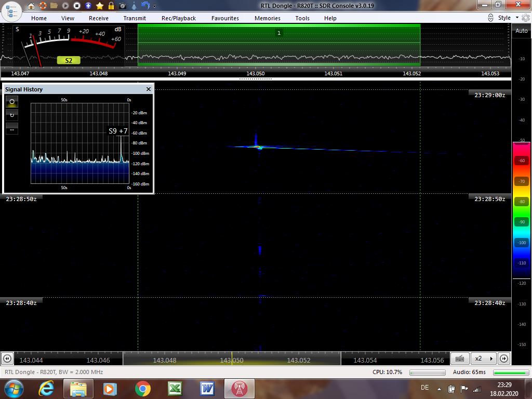Open the quick access toolbar customize arrow
532x399 pixels.
tap(155, 6)
